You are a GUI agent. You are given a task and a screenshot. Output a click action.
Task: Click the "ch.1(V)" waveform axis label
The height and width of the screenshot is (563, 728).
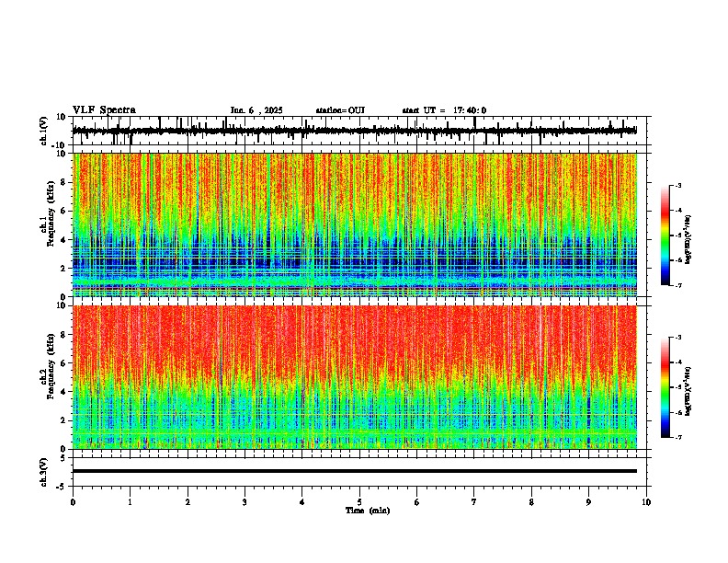(x=44, y=131)
